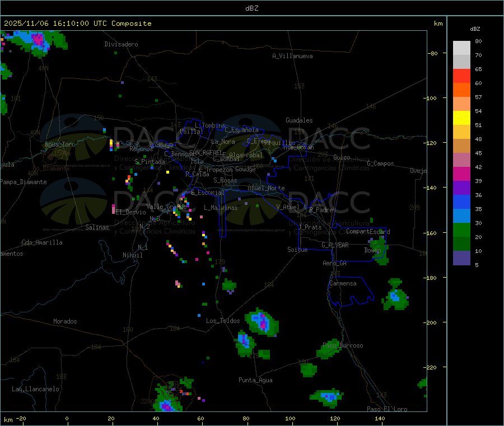Click the bright green 20 dBZ legend swatch

(461, 230)
